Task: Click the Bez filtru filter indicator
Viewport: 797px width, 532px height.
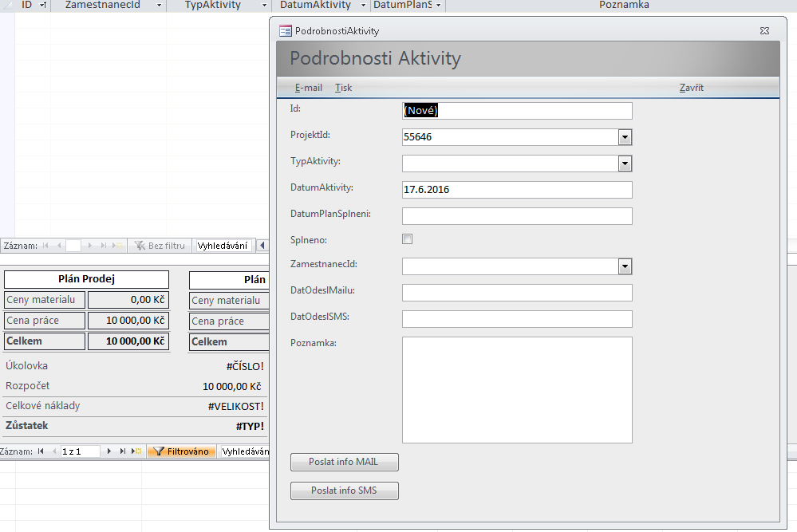Action: pos(160,246)
